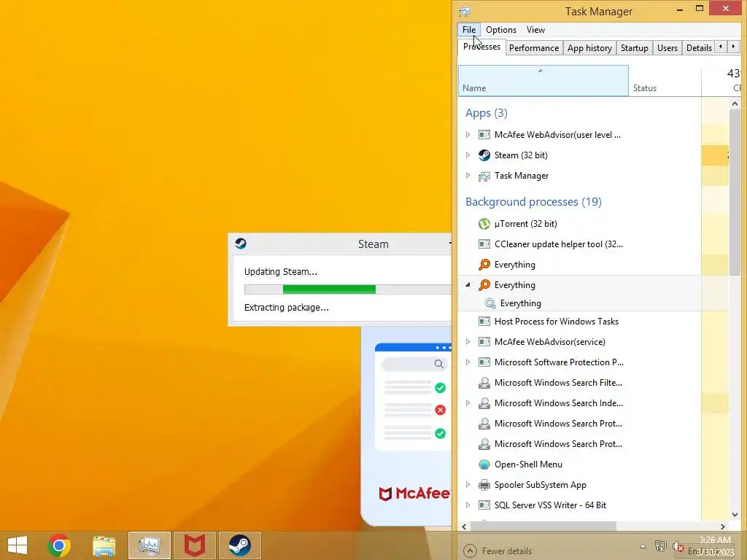Click the CCleaner update helper tool icon

(484, 244)
